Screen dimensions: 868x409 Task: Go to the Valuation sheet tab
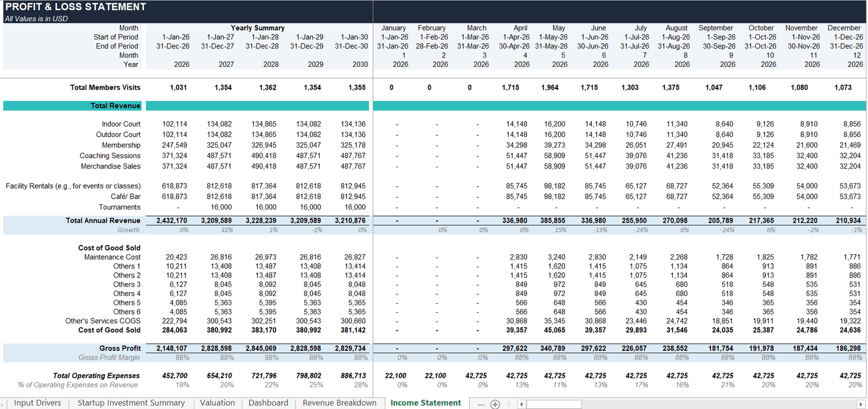click(x=218, y=403)
